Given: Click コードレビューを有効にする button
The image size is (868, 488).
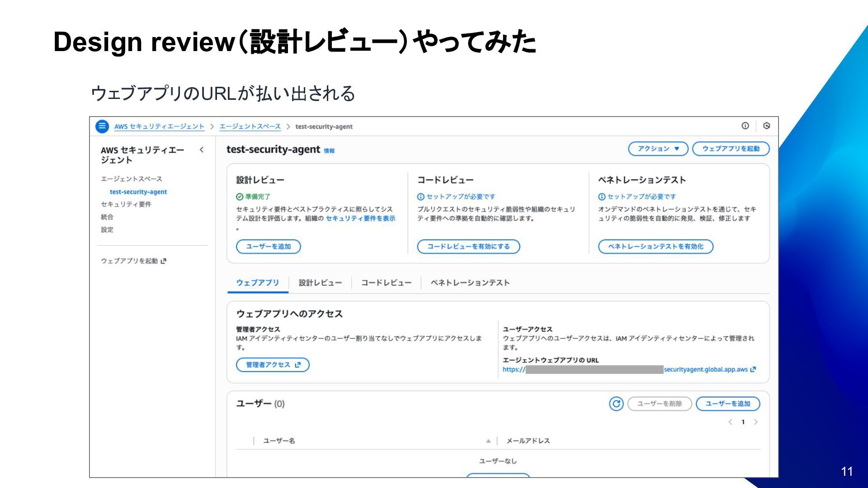Looking at the screenshot, I should [x=468, y=246].
